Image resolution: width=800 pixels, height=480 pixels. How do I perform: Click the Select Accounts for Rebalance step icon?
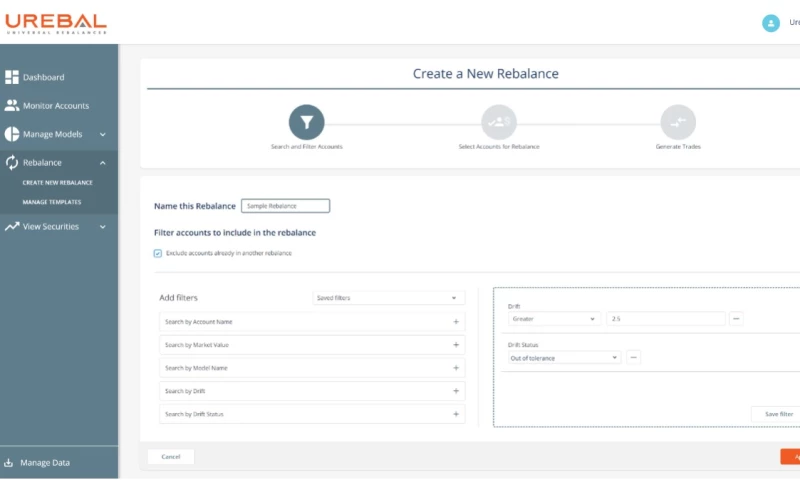[x=498, y=122]
